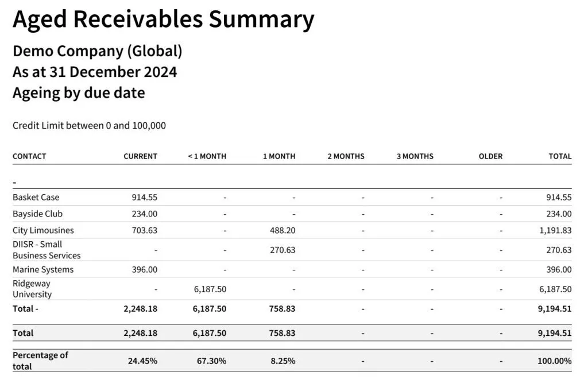588x383 pixels.
Task: Click City Limousines total 1,191.83
Action: [555, 230]
